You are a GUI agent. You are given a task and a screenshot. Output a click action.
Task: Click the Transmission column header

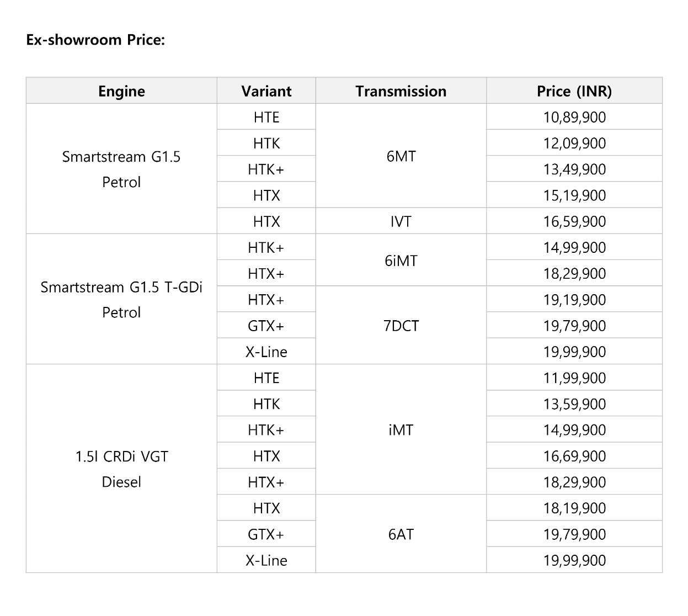401,91
